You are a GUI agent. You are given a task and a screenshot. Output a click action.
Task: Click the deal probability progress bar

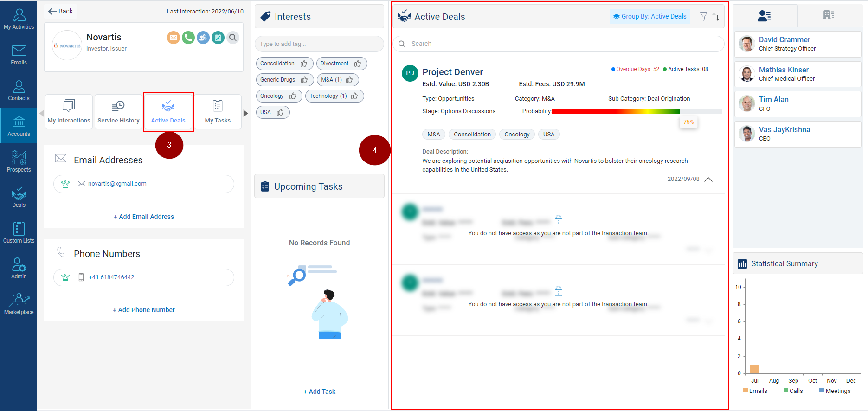pos(637,111)
